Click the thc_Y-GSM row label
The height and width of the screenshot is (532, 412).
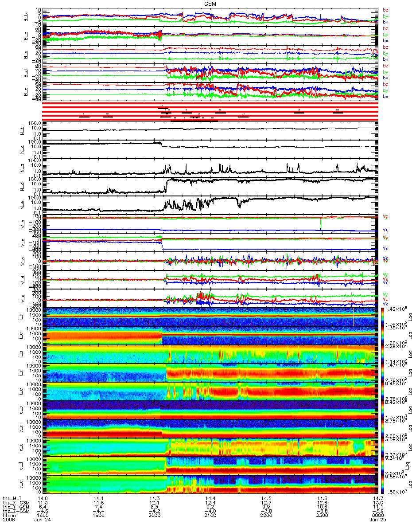click(16, 507)
